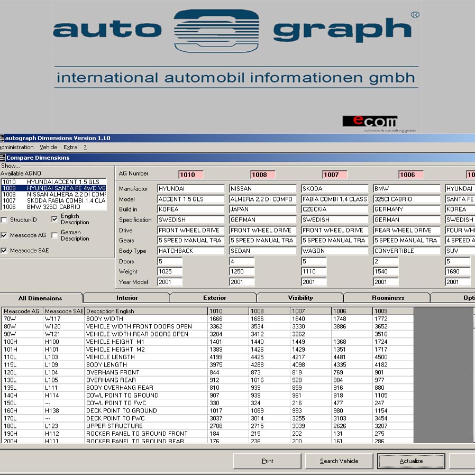This screenshot has height=476, width=475.
Task: Click the Body Type field SUV
Action: pyautogui.click(x=460, y=251)
